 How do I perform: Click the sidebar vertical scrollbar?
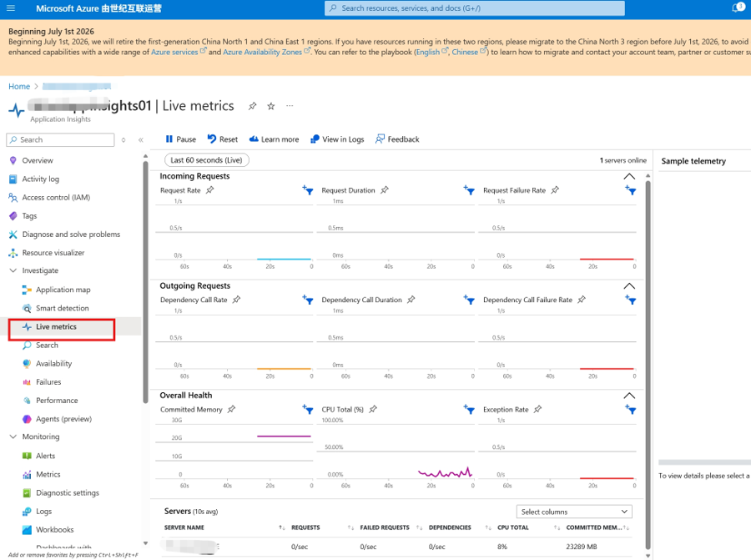[x=145, y=283]
